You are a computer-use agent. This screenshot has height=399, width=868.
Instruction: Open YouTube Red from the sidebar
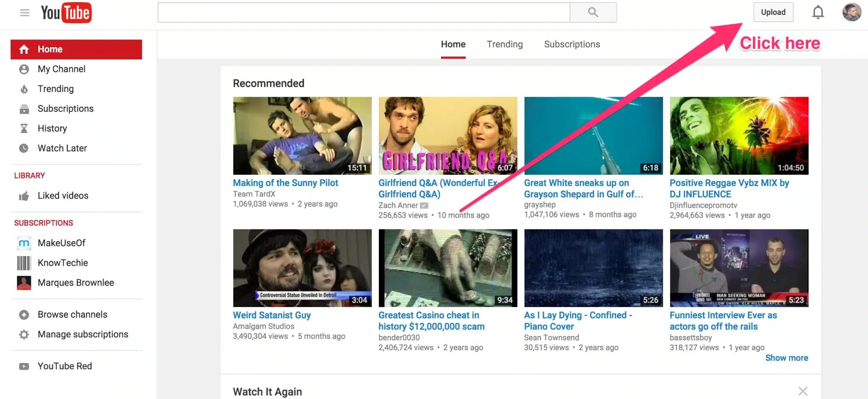(x=64, y=366)
